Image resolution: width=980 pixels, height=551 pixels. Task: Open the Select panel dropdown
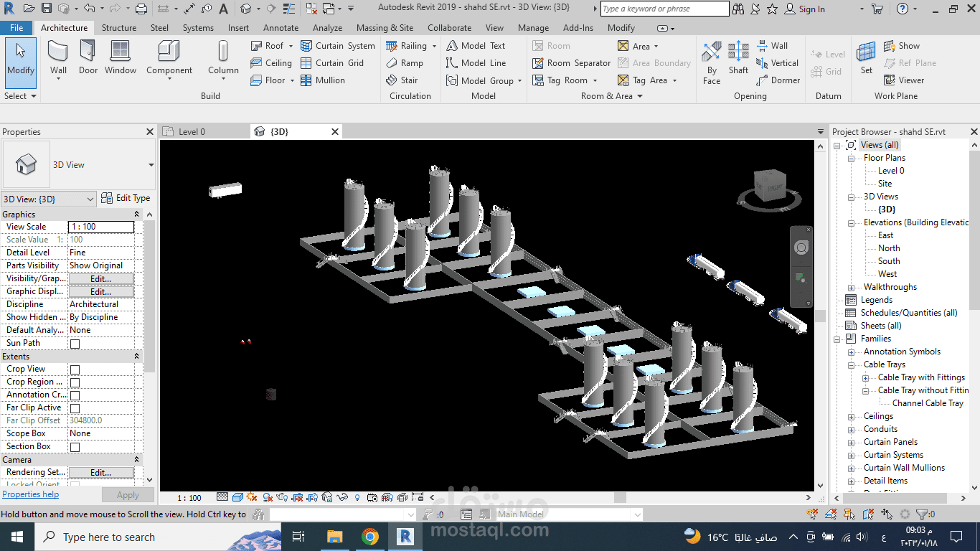tap(20, 96)
